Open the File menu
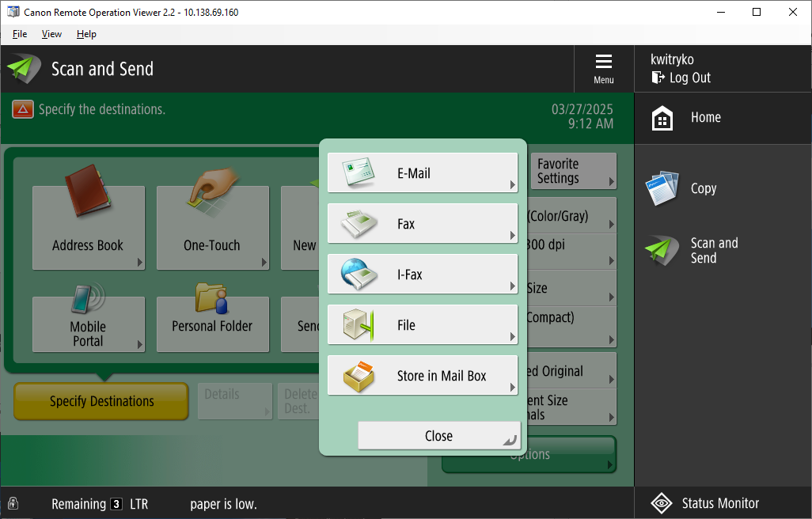The height and width of the screenshot is (519, 812). pyautogui.click(x=19, y=34)
